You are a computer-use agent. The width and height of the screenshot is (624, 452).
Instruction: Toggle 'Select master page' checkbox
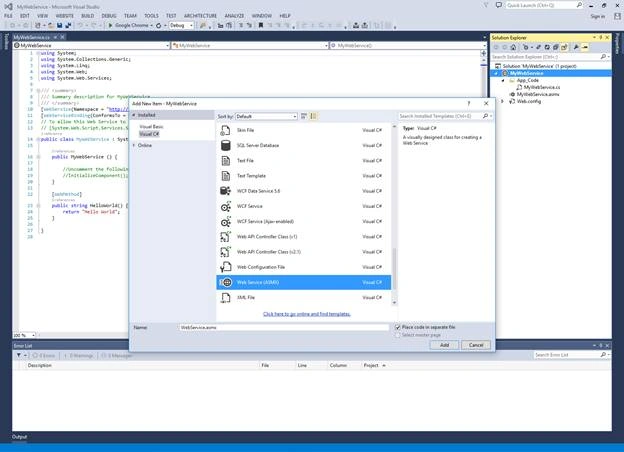click(398, 335)
